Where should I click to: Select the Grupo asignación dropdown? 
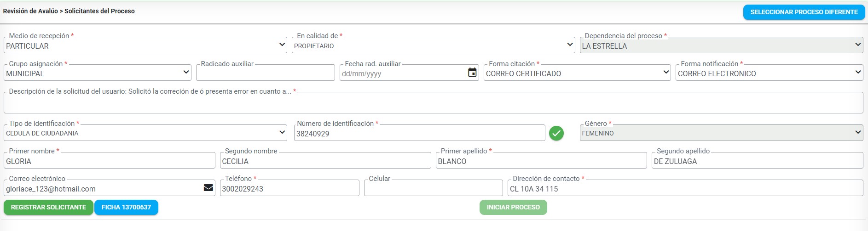tap(98, 73)
